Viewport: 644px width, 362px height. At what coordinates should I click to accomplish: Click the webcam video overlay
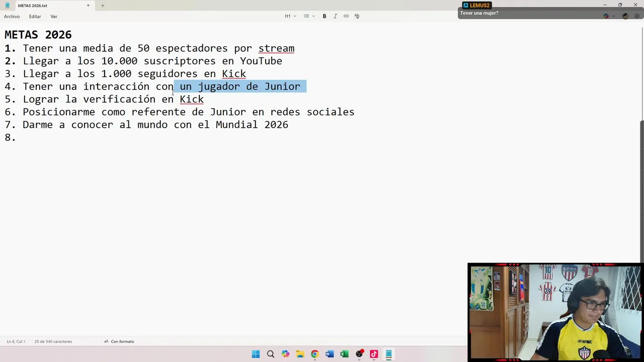(x=555, y=312)
